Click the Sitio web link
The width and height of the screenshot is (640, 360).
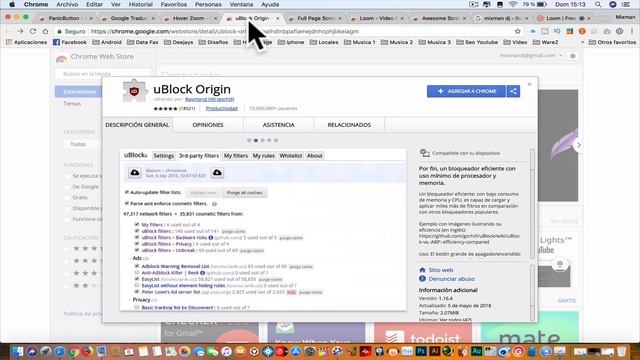coord(441,270)
